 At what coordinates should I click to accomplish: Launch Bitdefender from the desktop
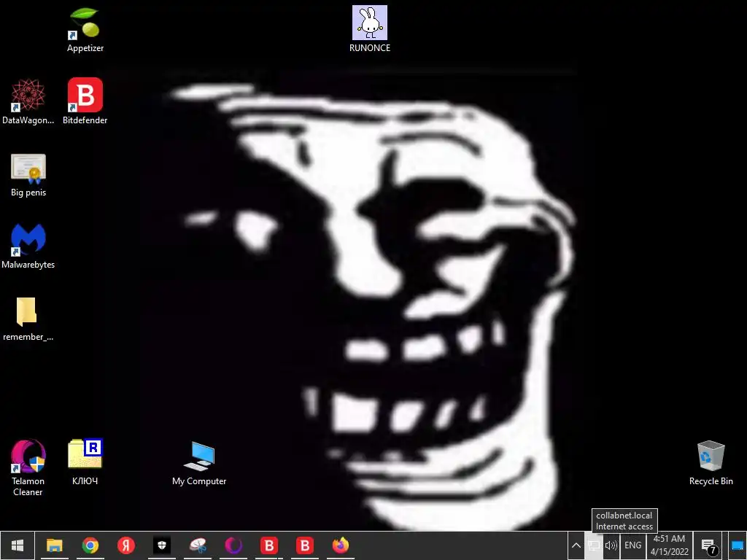pyautogui.click(x=85, y=101)
